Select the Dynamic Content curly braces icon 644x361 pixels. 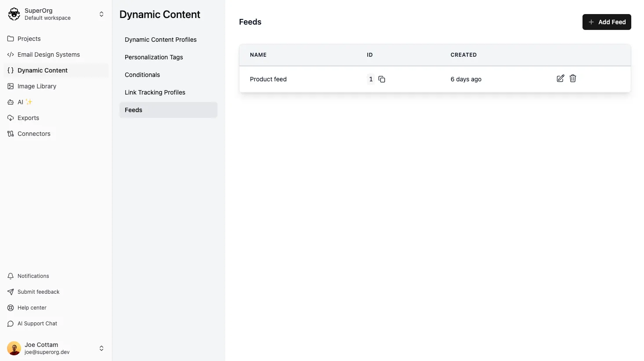coord(10,70)
